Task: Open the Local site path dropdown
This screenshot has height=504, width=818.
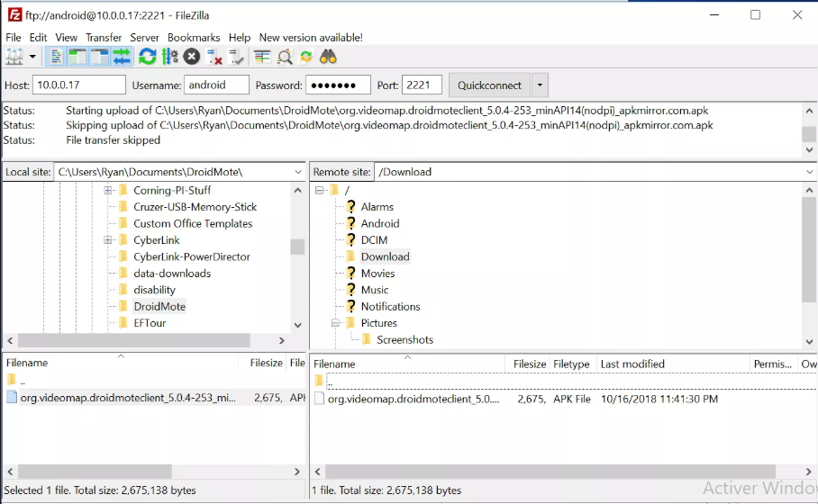Action: pyautogui.click(x=298, y=172)
